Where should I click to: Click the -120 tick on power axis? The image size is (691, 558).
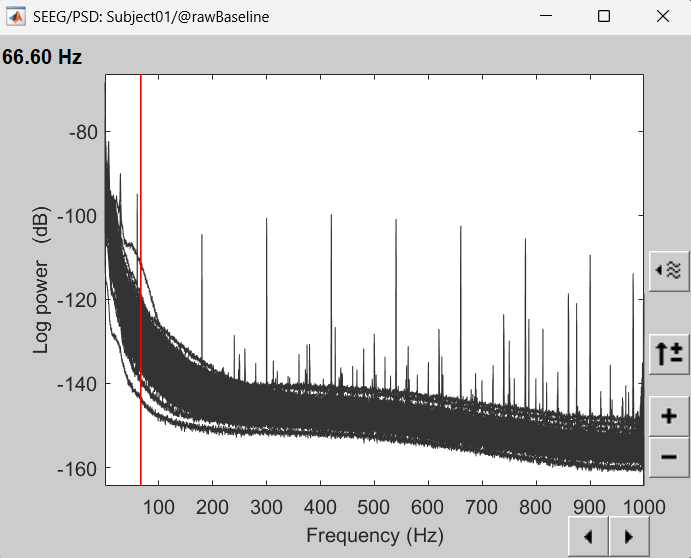(x=80, y=300)
